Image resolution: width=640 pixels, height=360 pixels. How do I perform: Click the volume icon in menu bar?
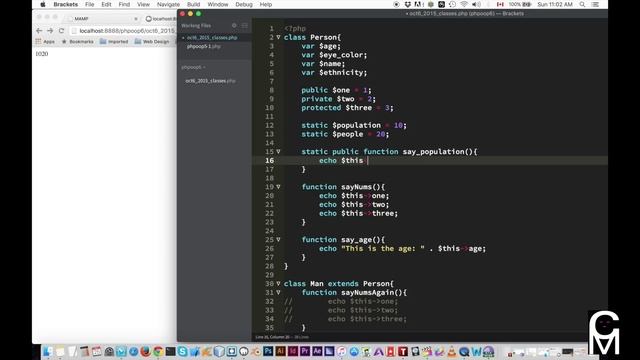click(x=476, y=4)
